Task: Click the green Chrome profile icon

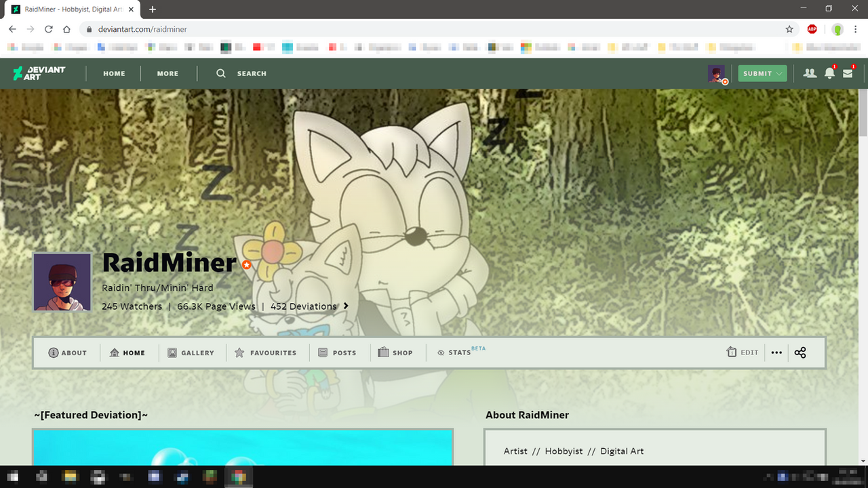Action: coord(837,29)
